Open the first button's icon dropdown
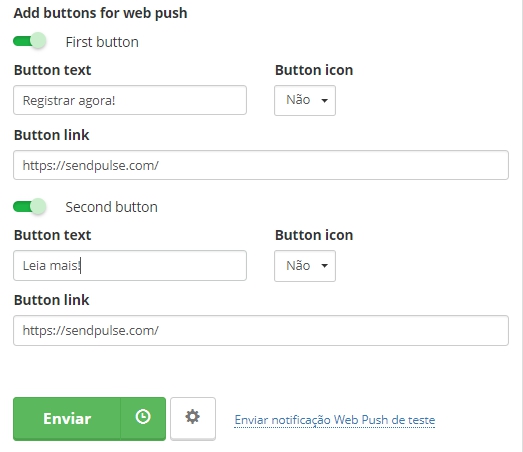The height and width of the screenshot is (452, 523). 305,100
